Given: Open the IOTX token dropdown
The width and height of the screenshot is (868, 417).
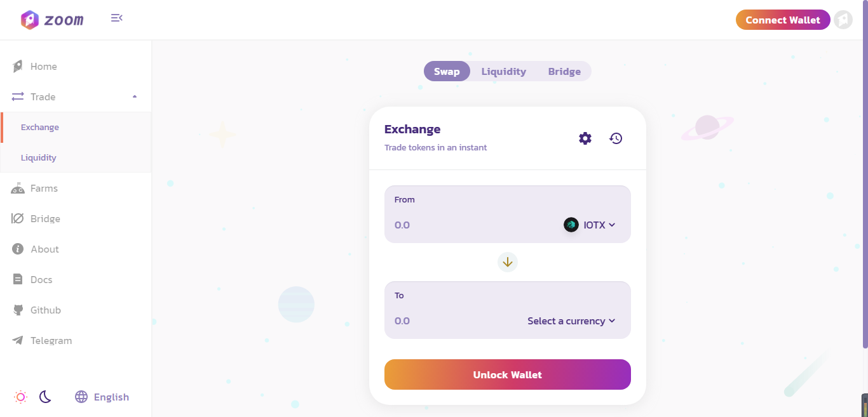Looking at the screenshot, I should [590, 225].
